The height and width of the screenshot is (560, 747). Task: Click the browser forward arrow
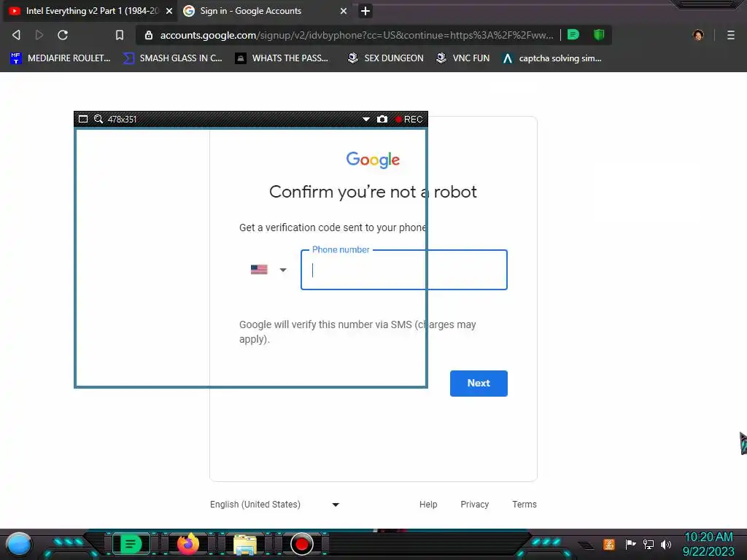(39, 35)
